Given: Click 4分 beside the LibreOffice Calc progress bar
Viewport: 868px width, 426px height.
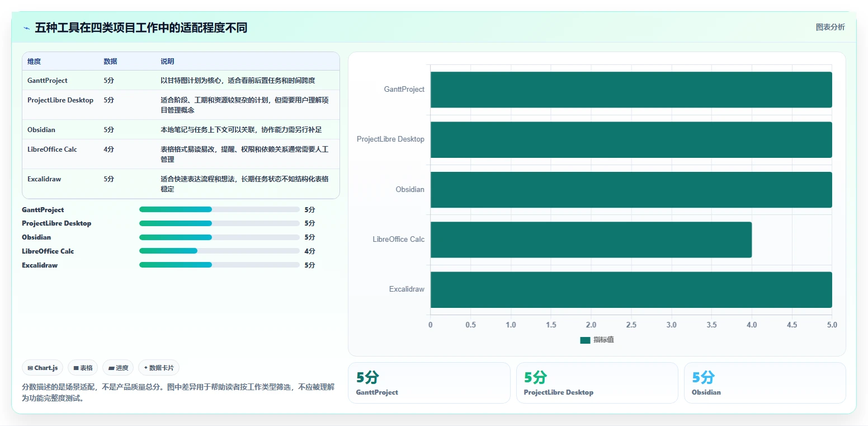Looking at the screenshot, I should coord(310,251).
